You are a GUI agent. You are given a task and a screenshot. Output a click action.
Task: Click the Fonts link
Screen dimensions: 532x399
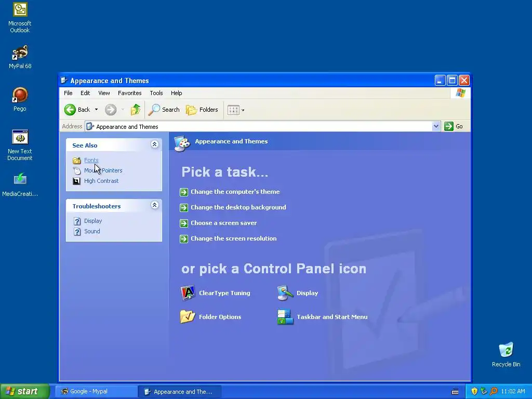point(91,160)
